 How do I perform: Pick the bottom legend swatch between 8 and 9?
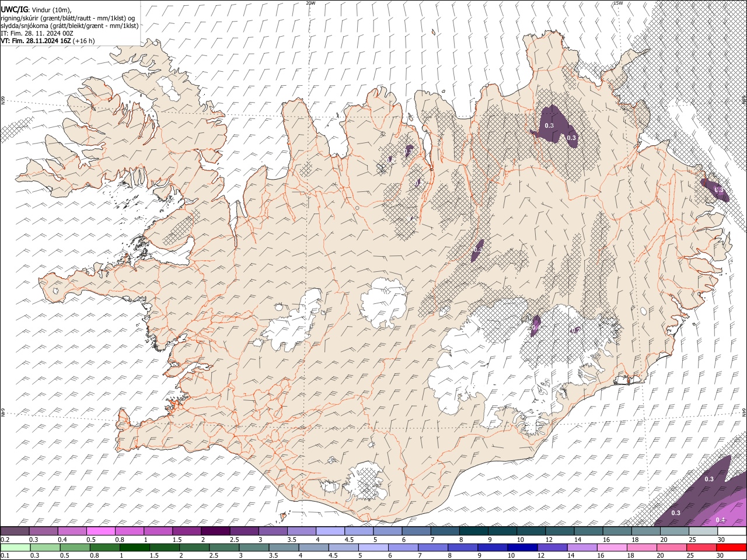click(x=462, y=548)
